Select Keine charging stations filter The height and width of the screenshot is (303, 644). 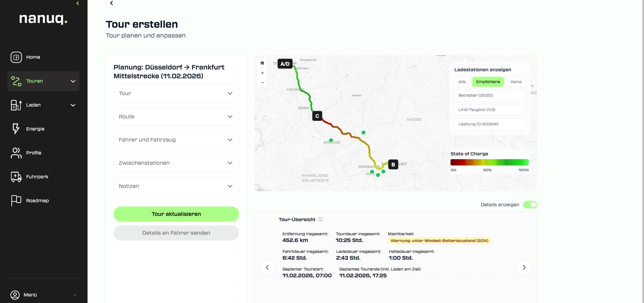516,82
